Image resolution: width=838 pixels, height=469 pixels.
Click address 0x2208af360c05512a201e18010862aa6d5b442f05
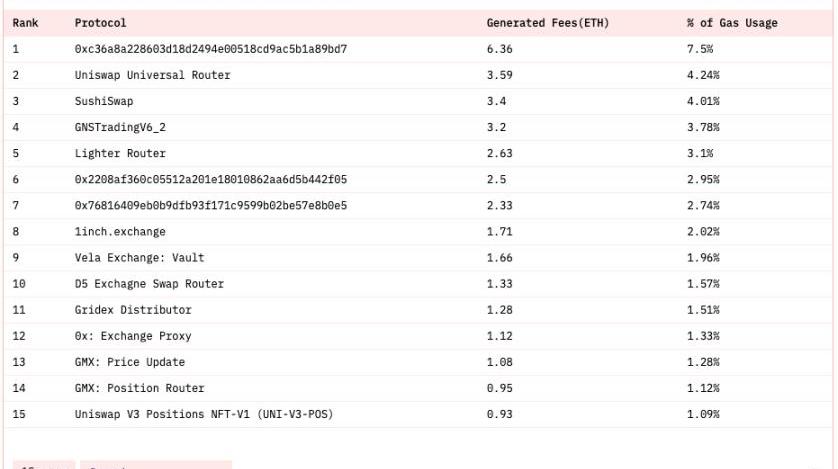tap(210, 179)
